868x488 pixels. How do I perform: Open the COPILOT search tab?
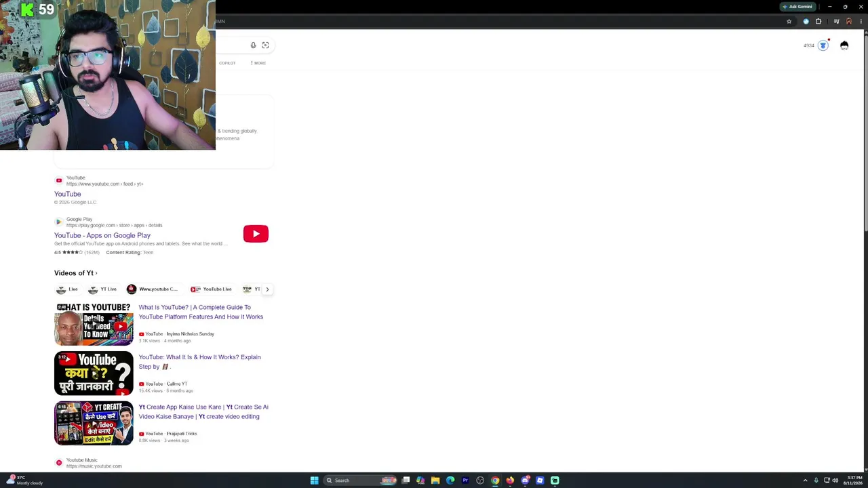coord(227,63)
